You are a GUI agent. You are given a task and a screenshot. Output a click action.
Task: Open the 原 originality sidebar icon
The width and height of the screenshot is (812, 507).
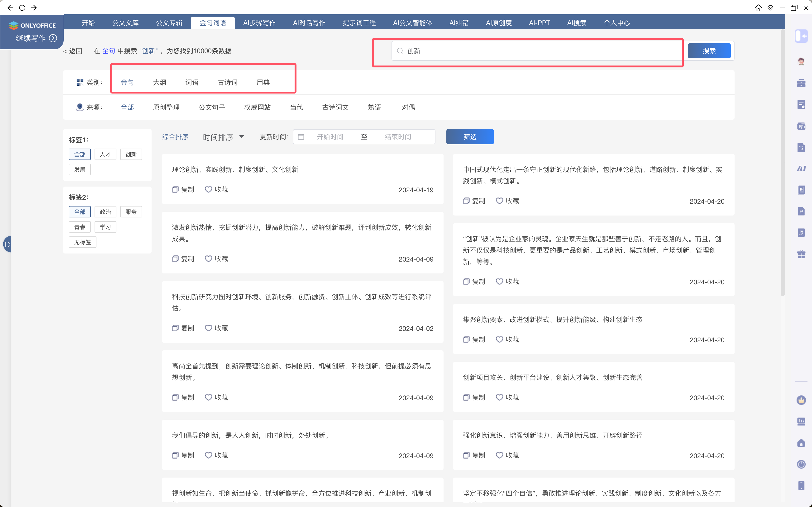[x=801, y=232]
